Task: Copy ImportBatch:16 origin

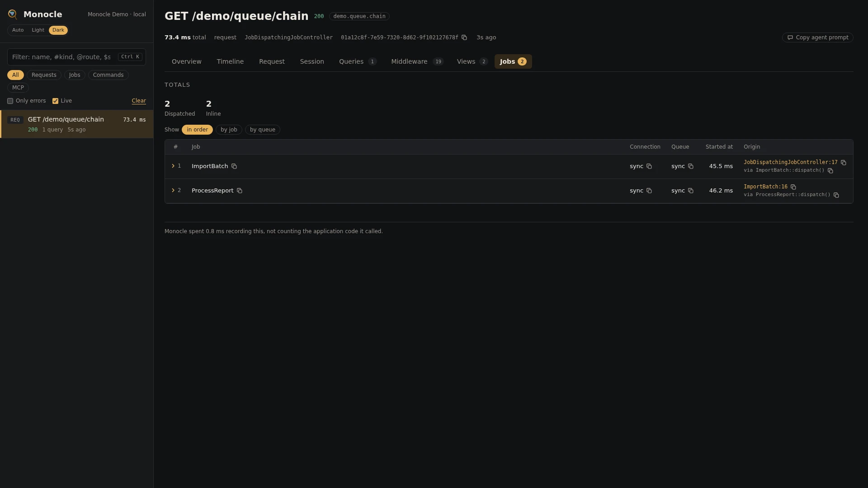Action: (793, 187)
